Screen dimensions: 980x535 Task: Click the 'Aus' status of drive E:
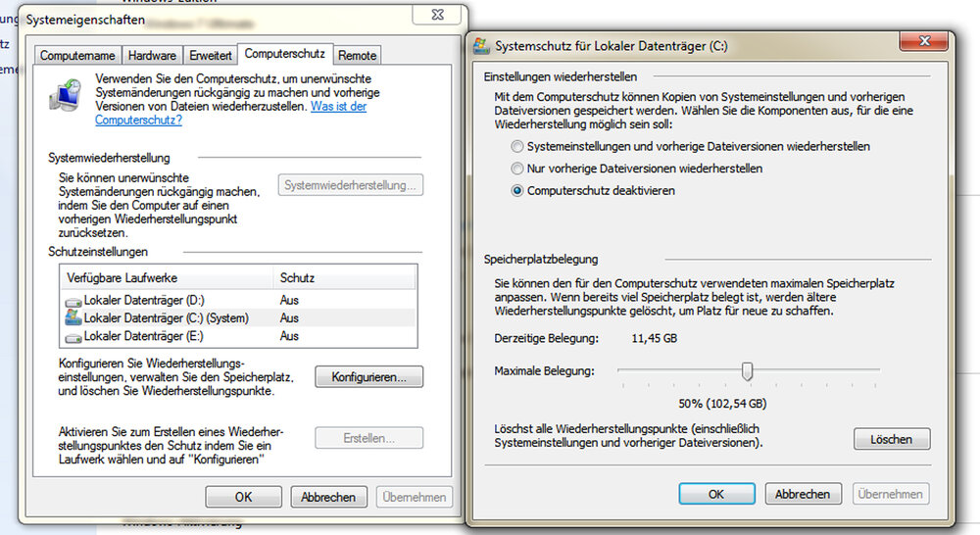[289, 336]
